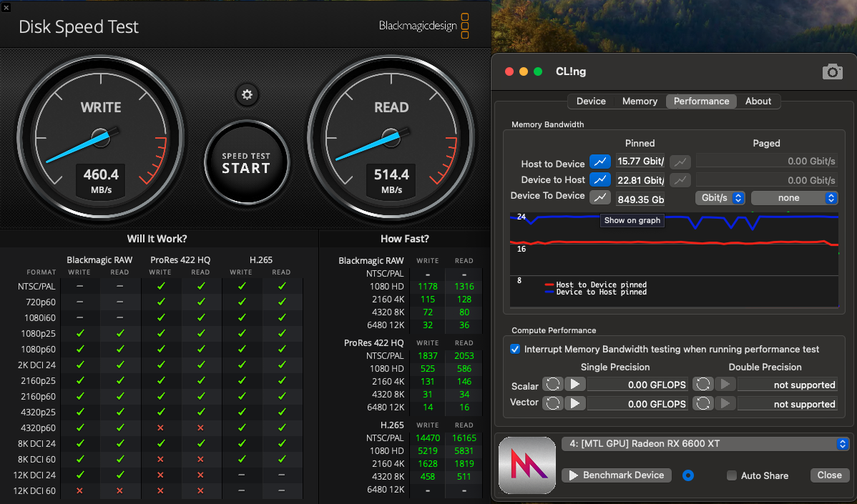
Task: Click the READ speed gauge
Action: [391, 137]
